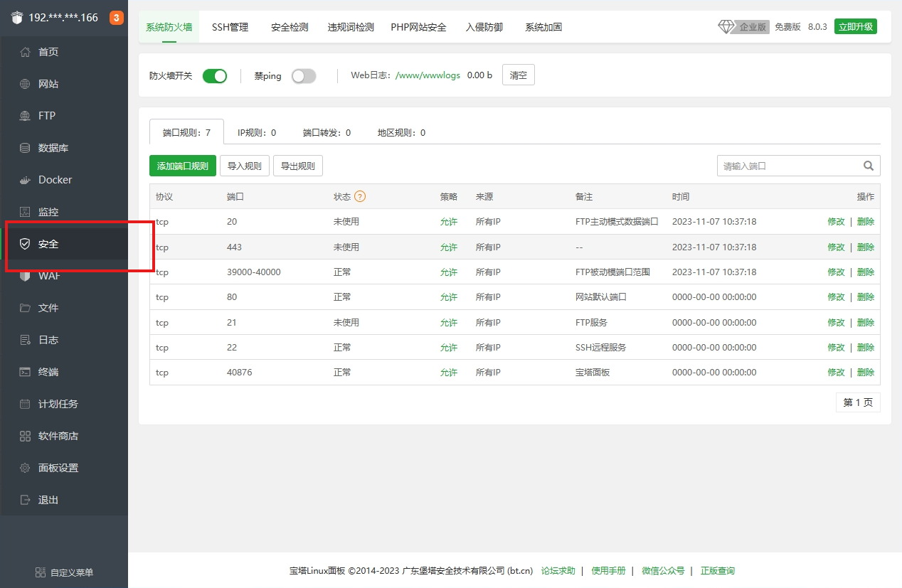Click the 清空 button for Web logs
The height and width of the screenshot is (588, 902).
(519, 75)
